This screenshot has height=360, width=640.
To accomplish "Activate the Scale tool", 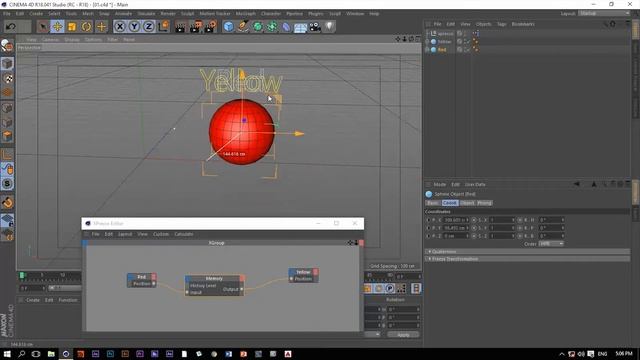I will tap(72, 27).
